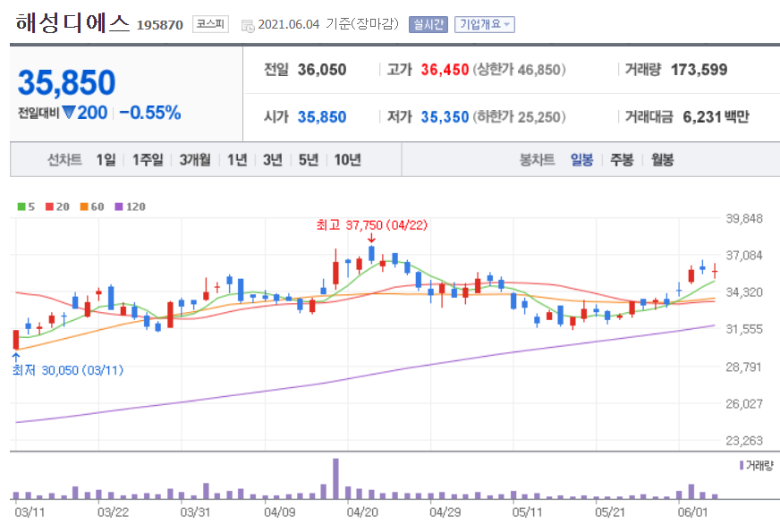Click the 23,263 price axis label
Image resolution: width=780 pixels, height=532 pixels.
pos(743,441)
